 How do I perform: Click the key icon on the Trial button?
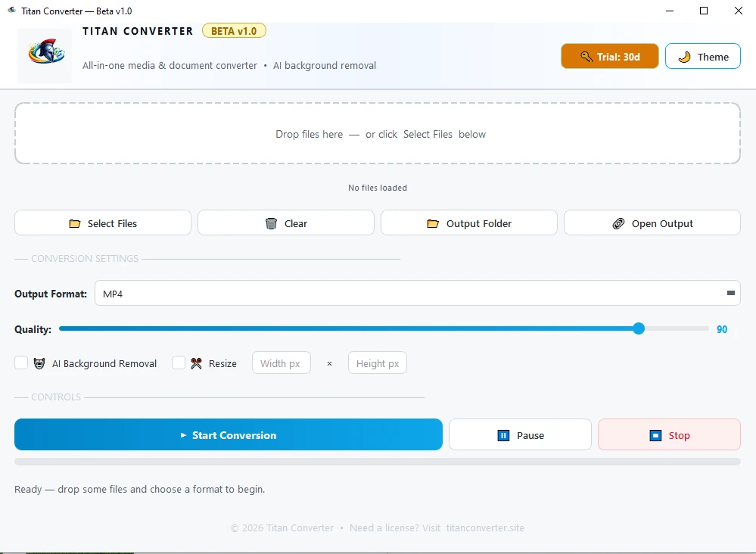(x=585, y=55)
